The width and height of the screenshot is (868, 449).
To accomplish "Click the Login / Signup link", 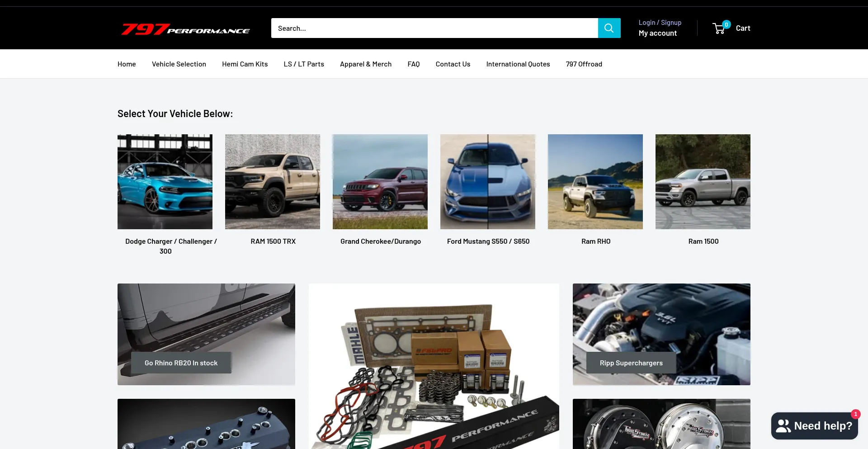I will [x=660, y=22].
